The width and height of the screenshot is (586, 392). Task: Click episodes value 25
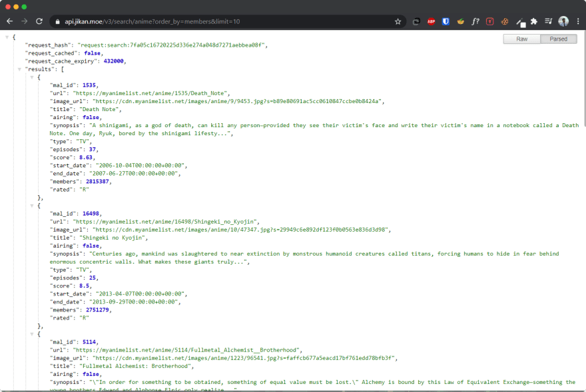tap(93, 278)
